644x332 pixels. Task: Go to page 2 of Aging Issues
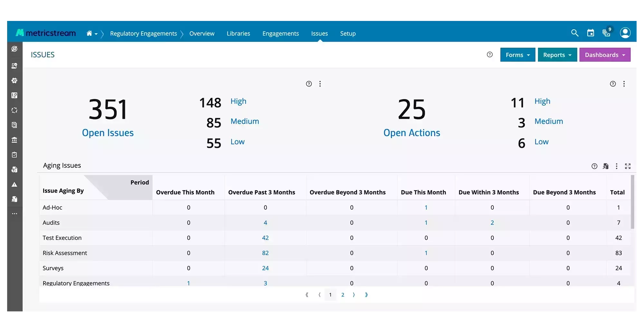click(x=343, y=295)
